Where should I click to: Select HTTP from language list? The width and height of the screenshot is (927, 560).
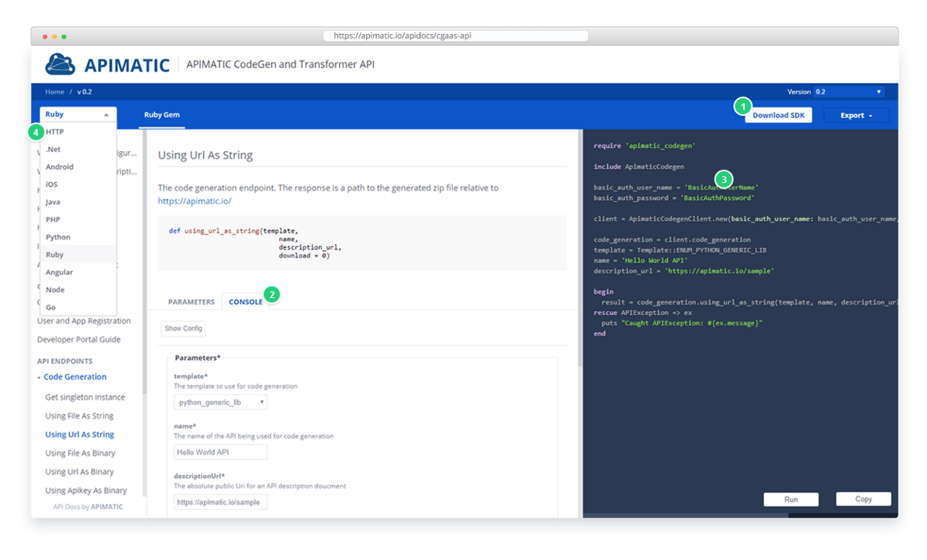pos(77,132)
